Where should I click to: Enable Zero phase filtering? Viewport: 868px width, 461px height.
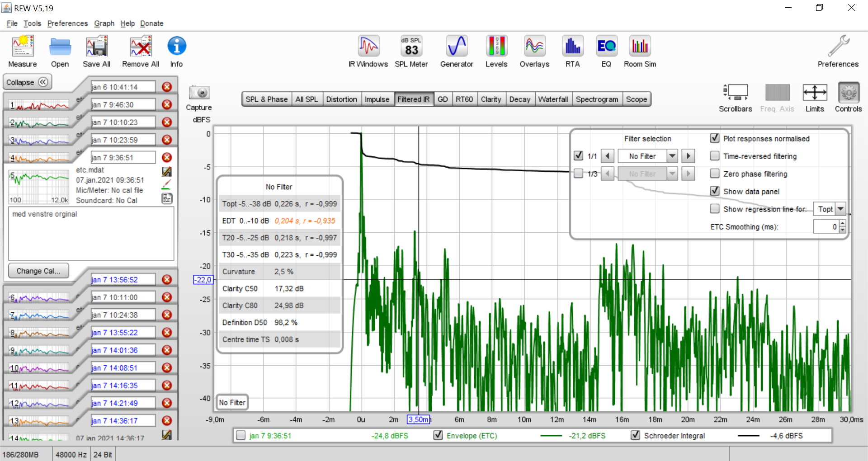(x=715, y=173)
